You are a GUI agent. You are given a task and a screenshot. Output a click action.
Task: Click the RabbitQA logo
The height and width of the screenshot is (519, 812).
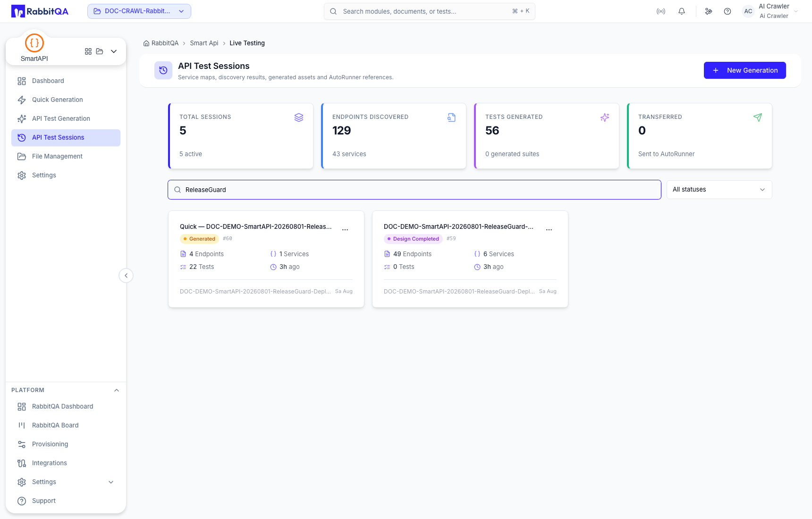pyautogui.click(x=40, y=11)
